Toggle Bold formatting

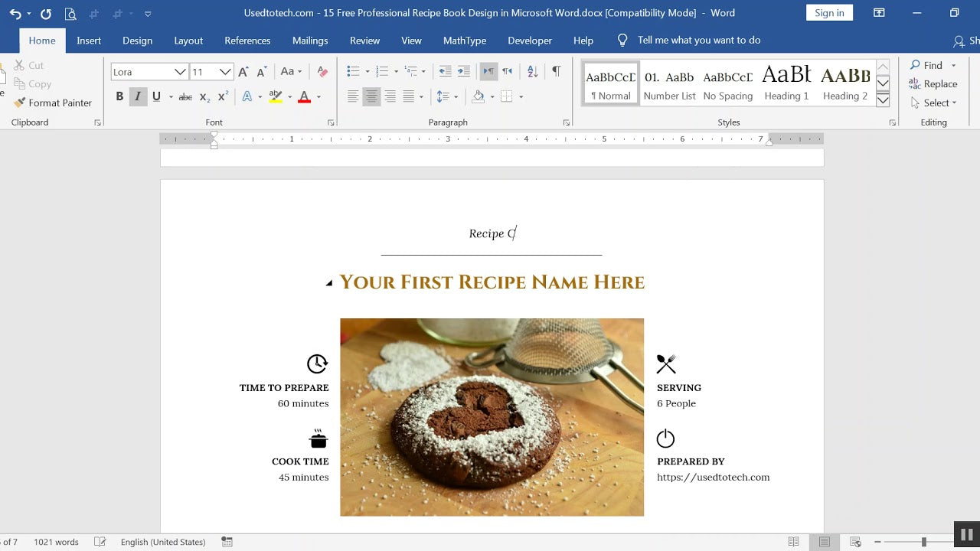coord(119,96)
